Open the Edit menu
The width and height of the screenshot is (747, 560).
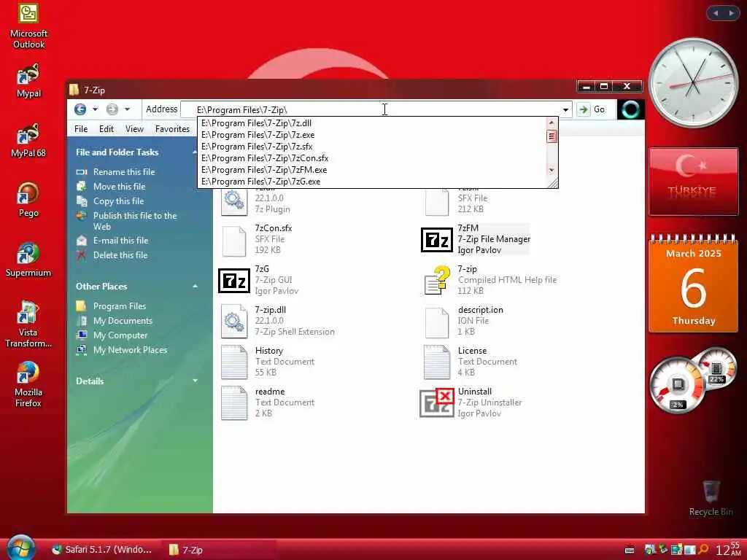click(x=107, y=129)
